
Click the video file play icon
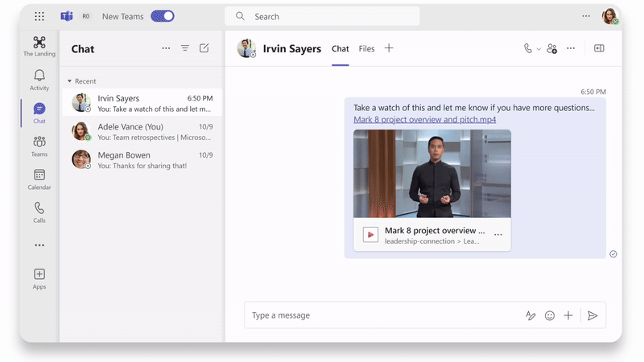coord(370,235)
